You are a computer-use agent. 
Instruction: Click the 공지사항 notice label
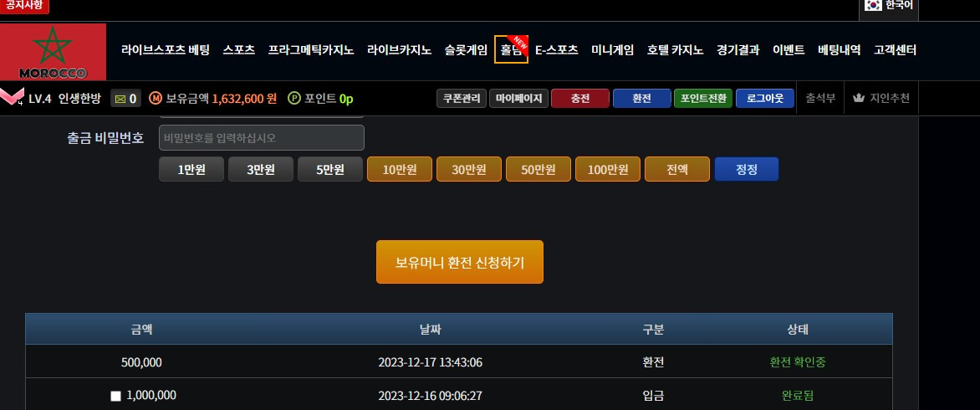(x=25, y=5)
